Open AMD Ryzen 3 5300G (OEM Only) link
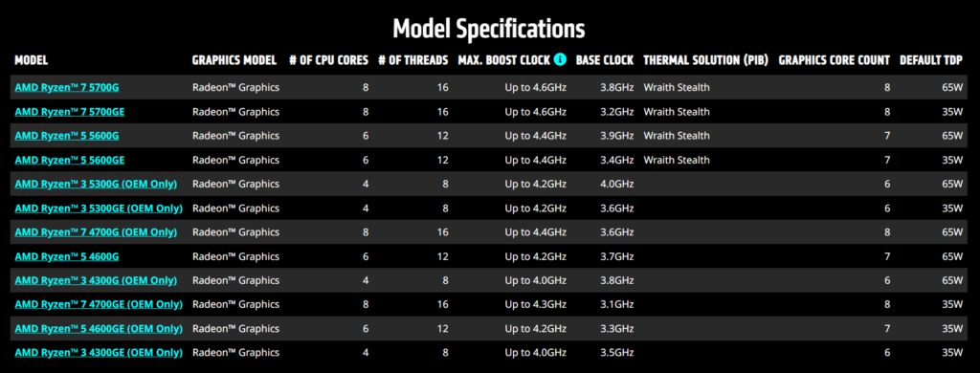980x373 pixels. (x=96, y=184)
